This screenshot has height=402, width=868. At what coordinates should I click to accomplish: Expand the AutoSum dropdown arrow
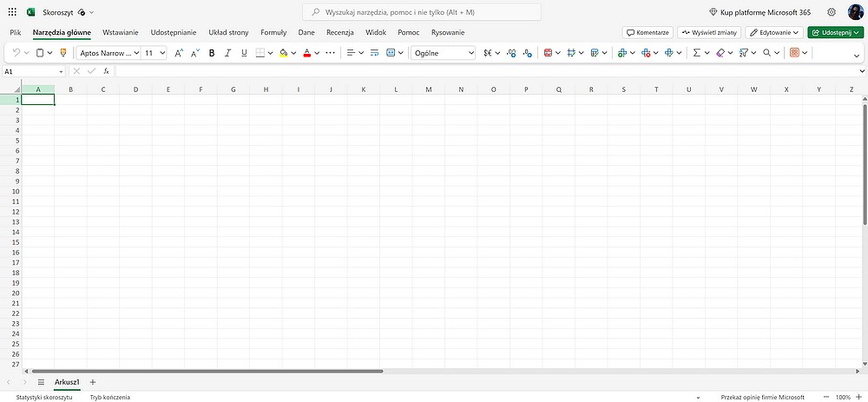707,53
